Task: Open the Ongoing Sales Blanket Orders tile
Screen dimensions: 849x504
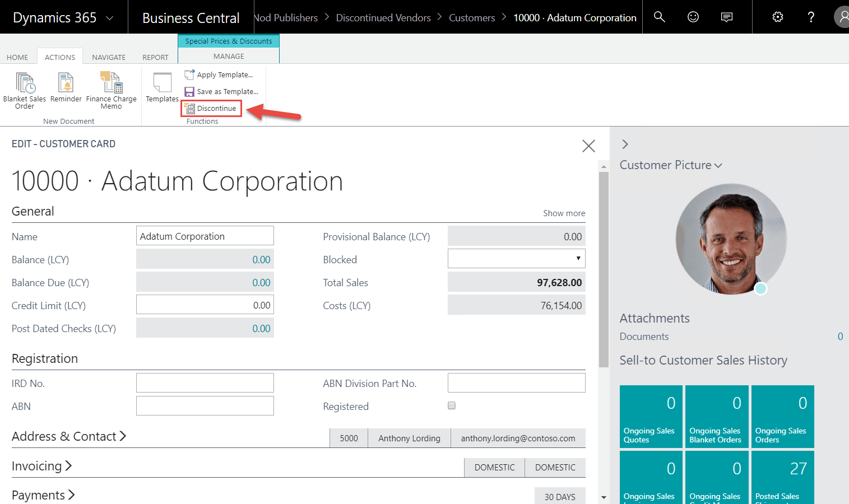Action: (717, 416)
